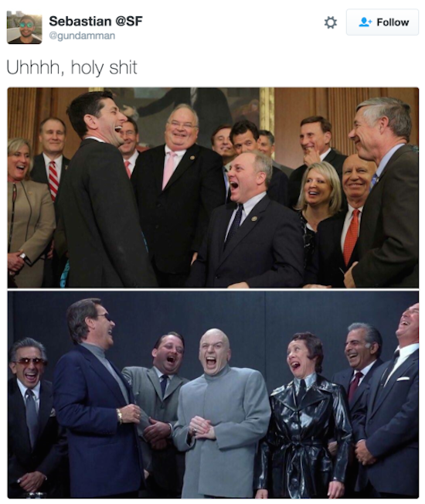Click the woman in shiny black coat
Viewport: 425px width, 504px height.
pyautogui.click(x=304, y=418)
